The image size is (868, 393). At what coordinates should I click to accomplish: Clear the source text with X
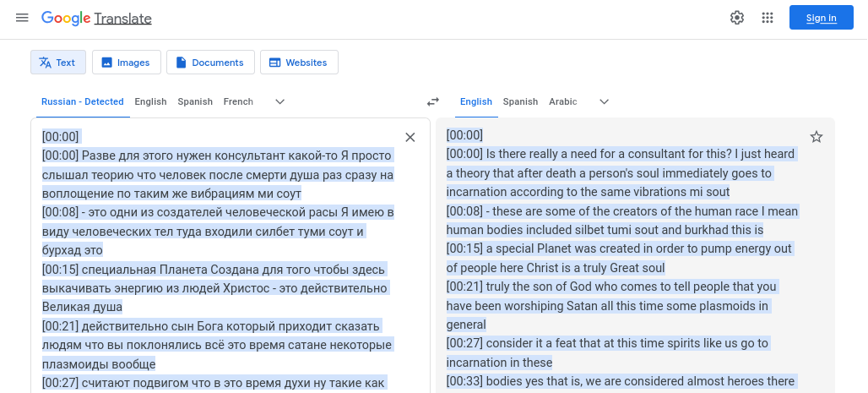(410, 137)
